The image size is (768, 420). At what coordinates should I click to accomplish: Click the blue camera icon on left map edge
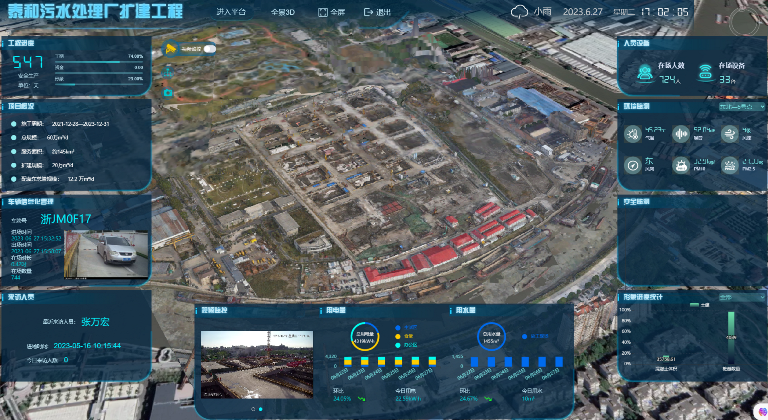[168, 93]
